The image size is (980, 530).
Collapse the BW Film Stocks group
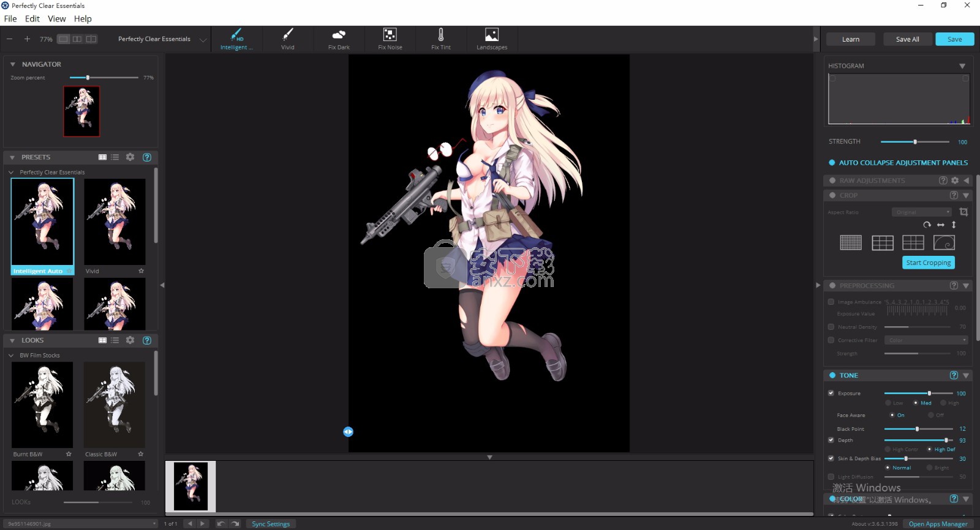tap(11, 356)
